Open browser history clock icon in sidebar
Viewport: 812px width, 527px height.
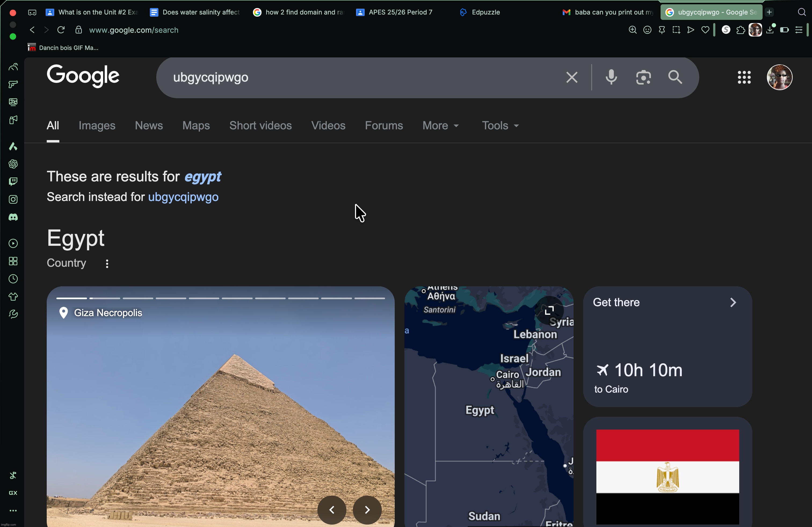[x=13, y=279]
